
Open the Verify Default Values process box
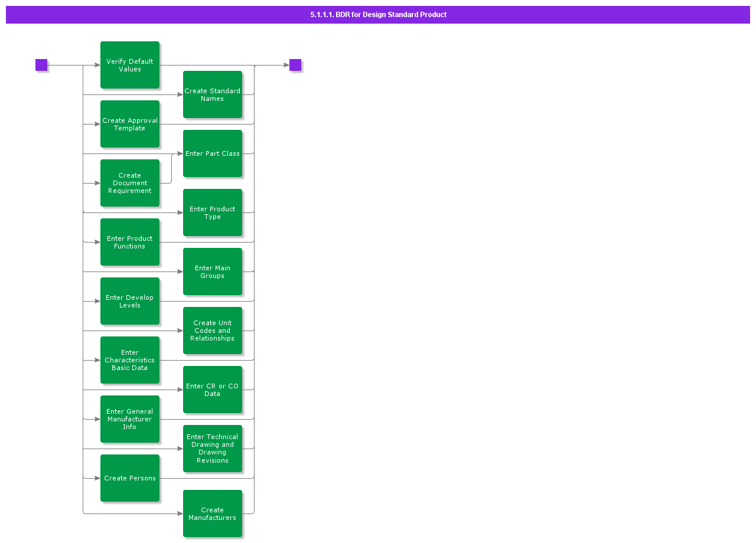tap(130, 65)
